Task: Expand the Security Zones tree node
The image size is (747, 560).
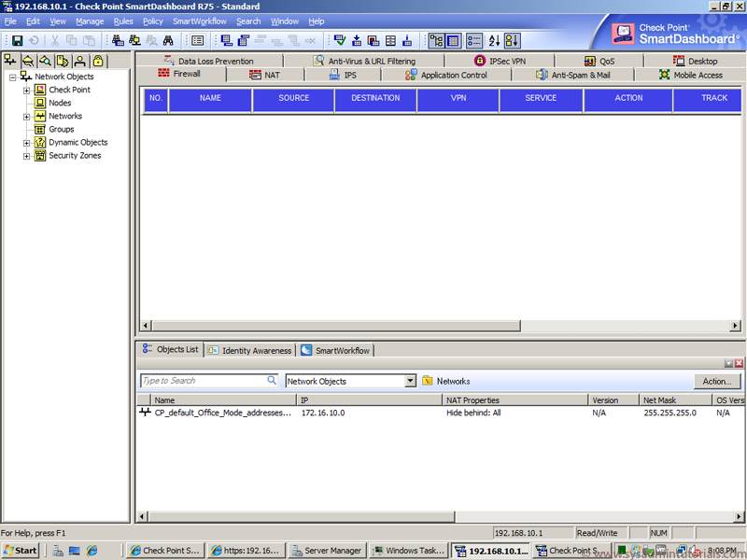Action: pyautogui.click(x=27, y=156)
